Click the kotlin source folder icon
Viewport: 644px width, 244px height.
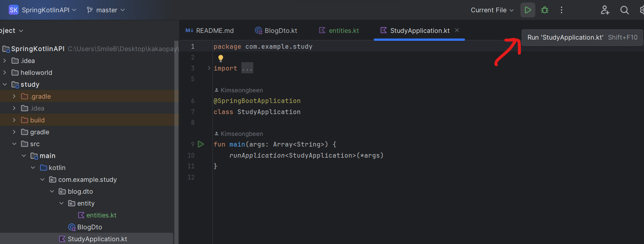(x=44, y=168)
